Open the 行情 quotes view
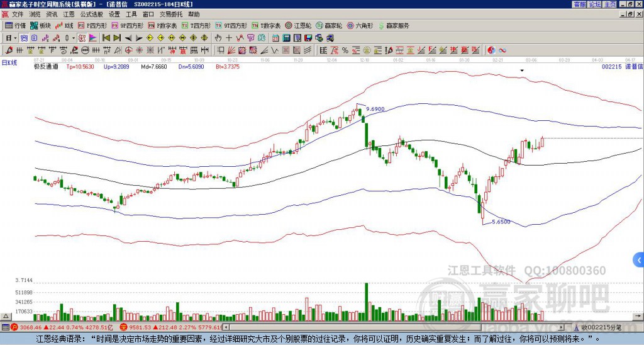The width and height of the screenshot is (644, 345). [16, 25]
